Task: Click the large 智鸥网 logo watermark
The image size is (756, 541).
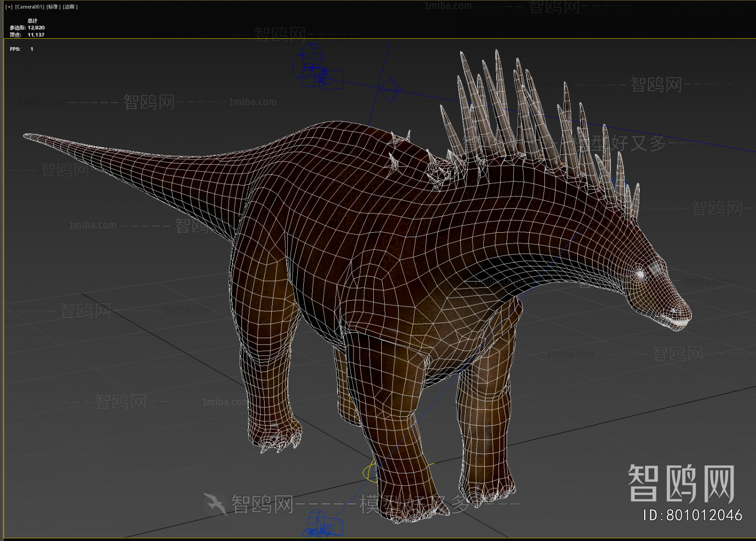Action: coord(681,483)
